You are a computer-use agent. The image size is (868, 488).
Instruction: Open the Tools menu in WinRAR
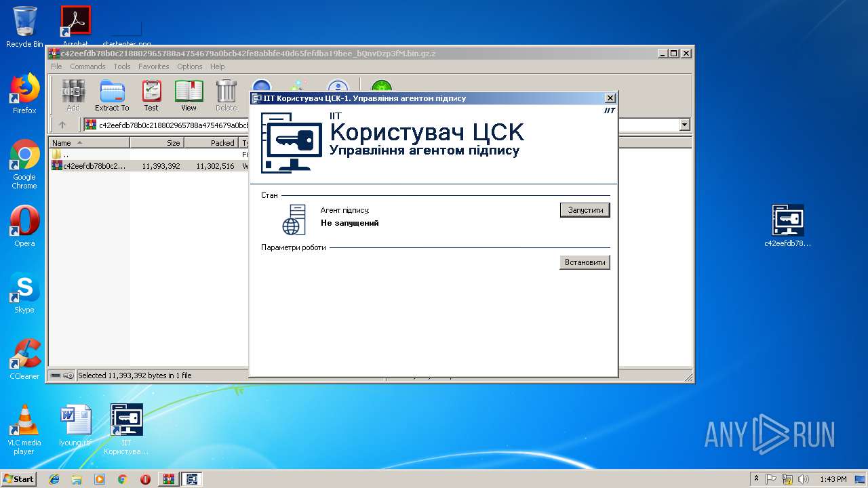tap(122, 66)
